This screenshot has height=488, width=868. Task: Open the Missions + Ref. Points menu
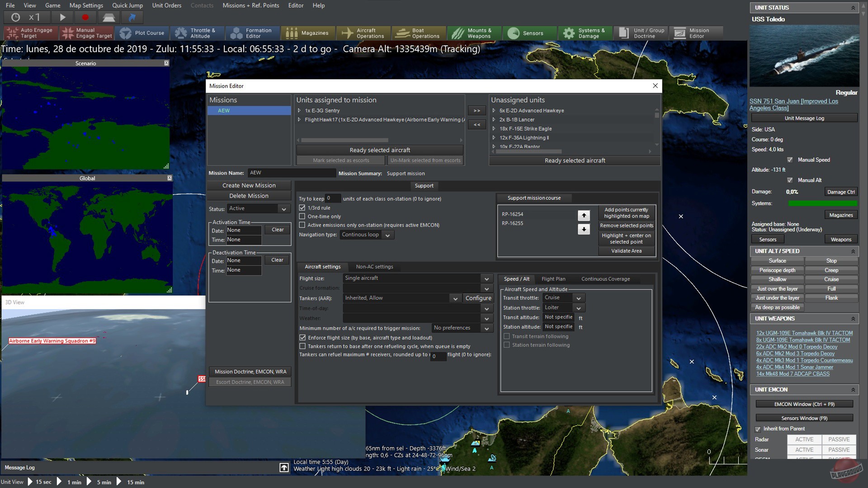(250, 5)
